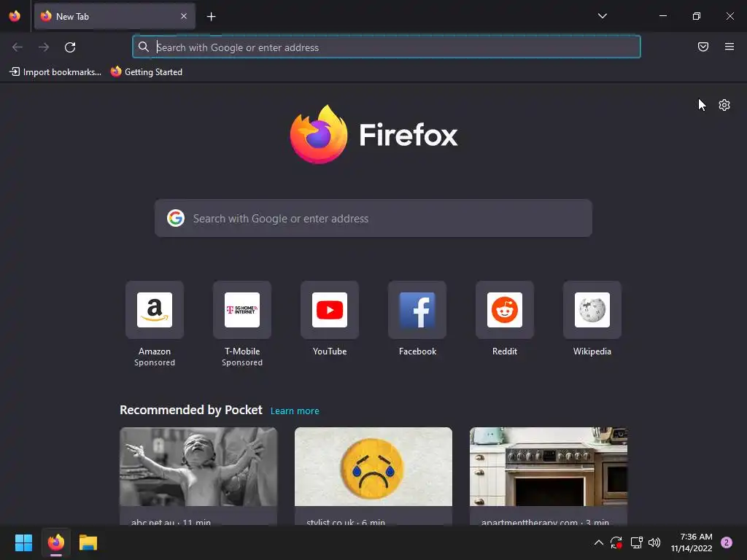Viewport: 747px width, 560px height.
Task: Click the Google G icon in the search box
Action: pyautogui.click(x=176, y=218)
